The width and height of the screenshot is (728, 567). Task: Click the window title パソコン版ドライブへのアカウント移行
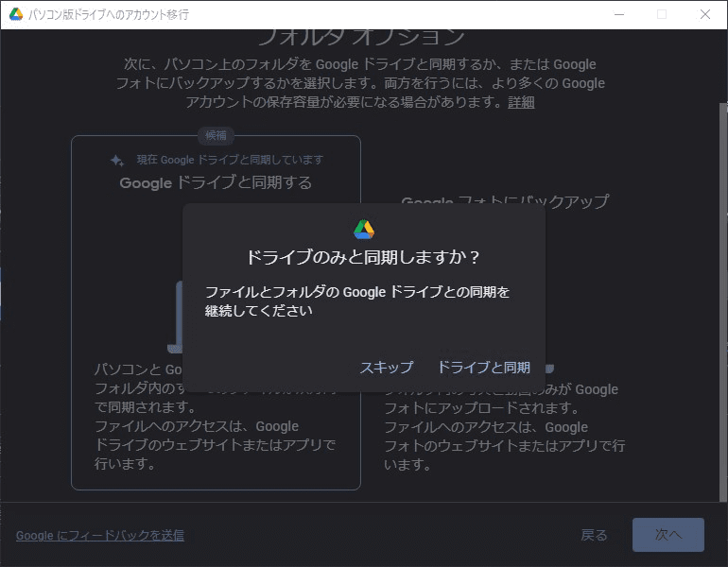pos(109,15)
